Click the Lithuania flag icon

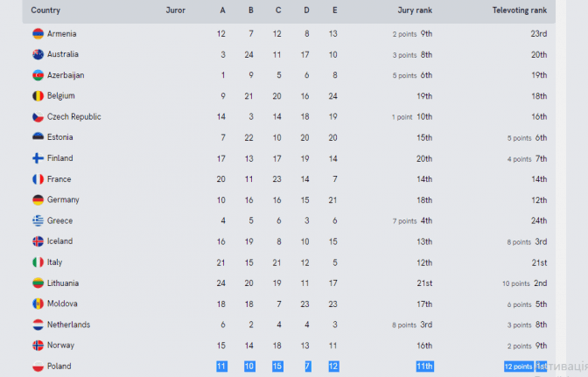point(38,283)
